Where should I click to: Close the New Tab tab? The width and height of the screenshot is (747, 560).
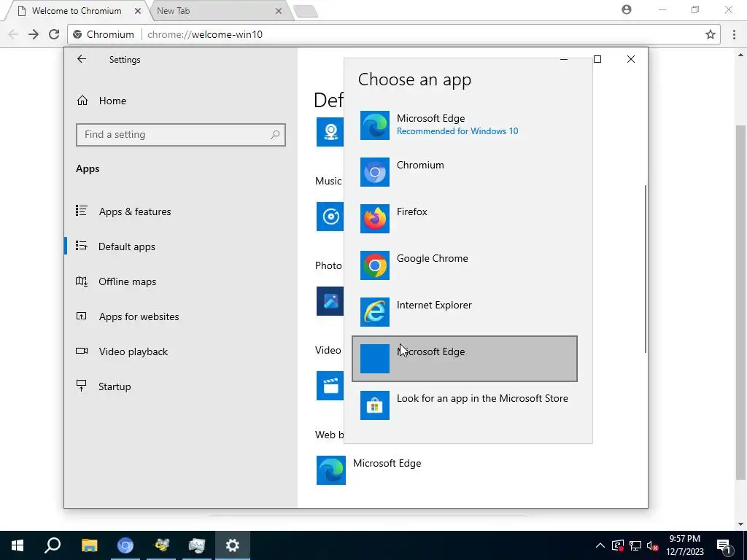coord(278,11)
